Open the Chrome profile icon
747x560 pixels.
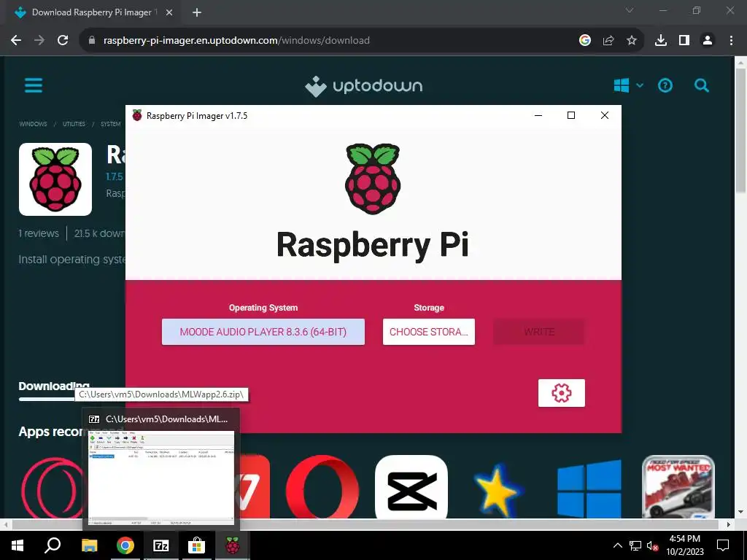[x=708, y=41]
